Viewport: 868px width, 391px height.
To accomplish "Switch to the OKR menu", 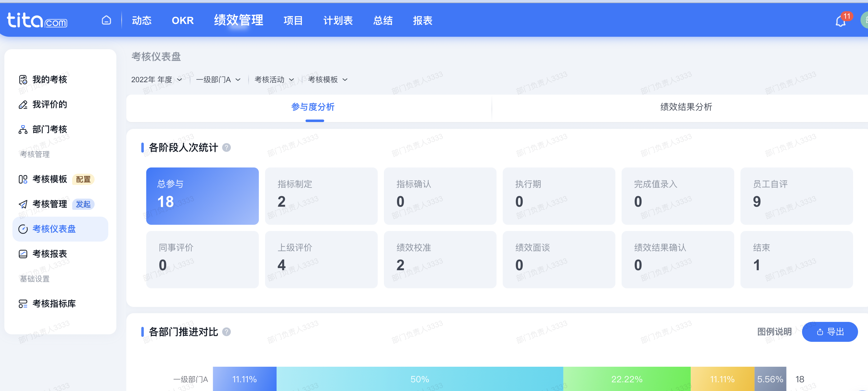I will (183, 21).
